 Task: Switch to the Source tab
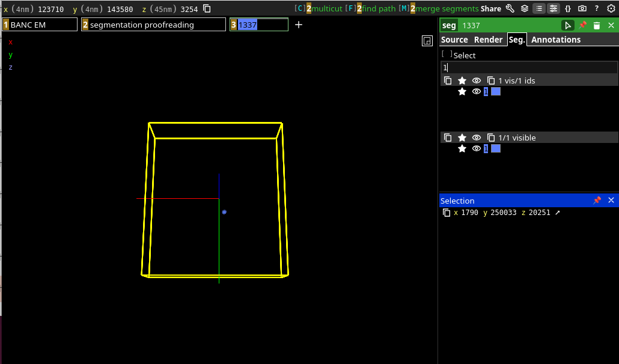click(454, 40)
